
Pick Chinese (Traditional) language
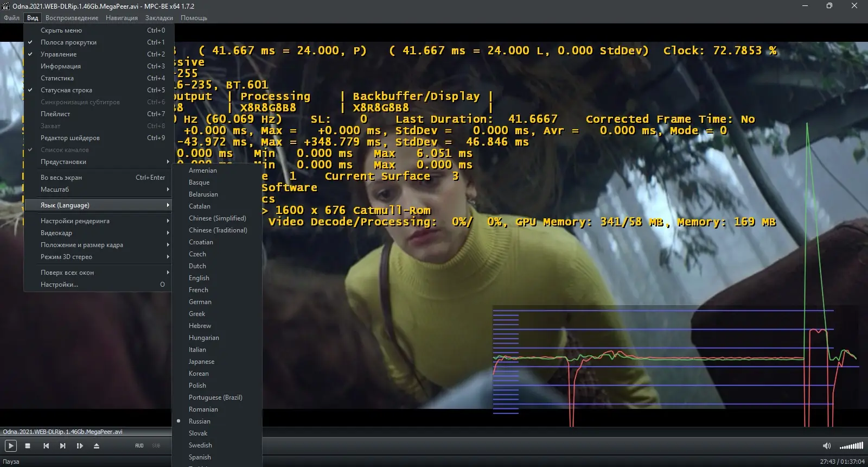(217, 230)
